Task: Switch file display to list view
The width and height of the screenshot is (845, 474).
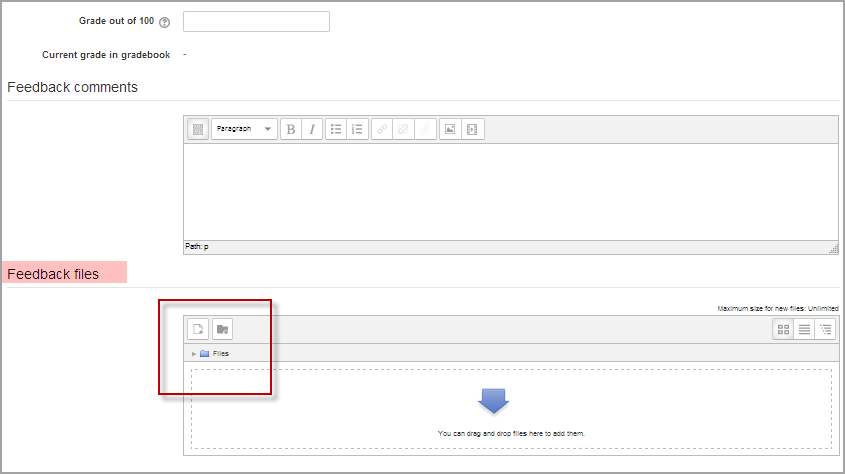Action: pos(804,329)
